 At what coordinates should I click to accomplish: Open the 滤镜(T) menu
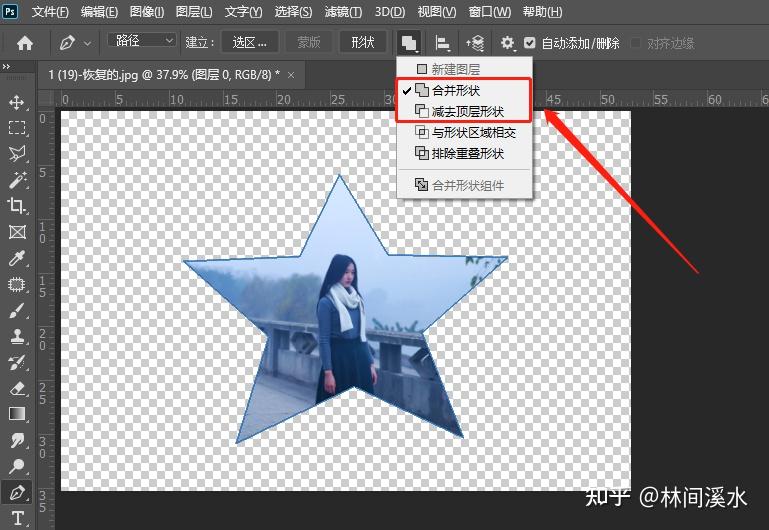343,12
